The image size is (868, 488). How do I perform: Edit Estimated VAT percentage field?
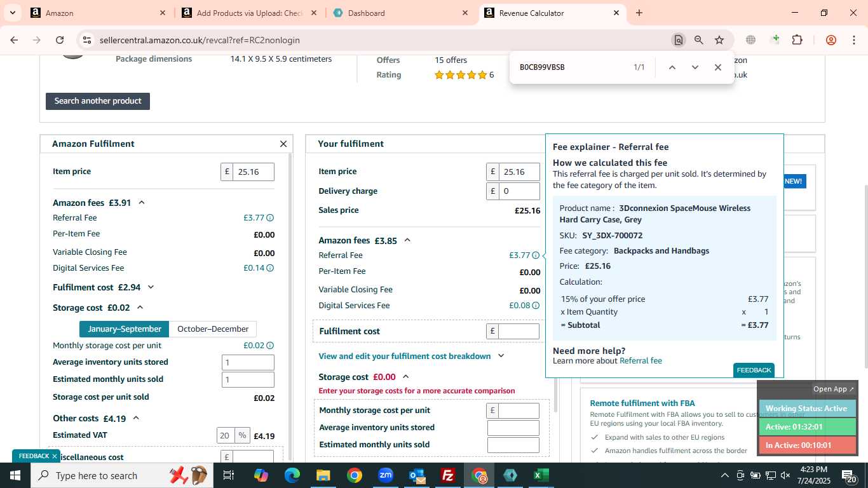point(226,435)
